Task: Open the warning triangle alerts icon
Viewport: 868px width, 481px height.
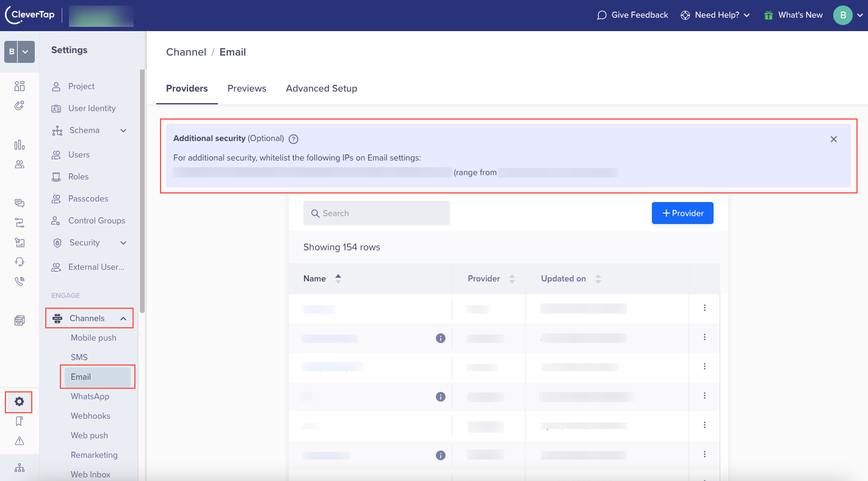Action: (20, 441)
